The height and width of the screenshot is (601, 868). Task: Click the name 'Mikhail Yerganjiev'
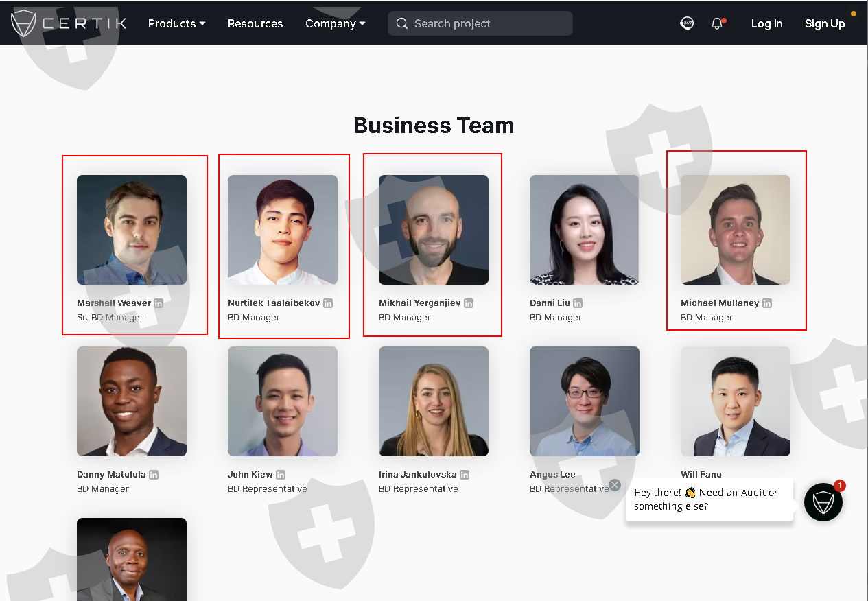[x=420, y=303]
